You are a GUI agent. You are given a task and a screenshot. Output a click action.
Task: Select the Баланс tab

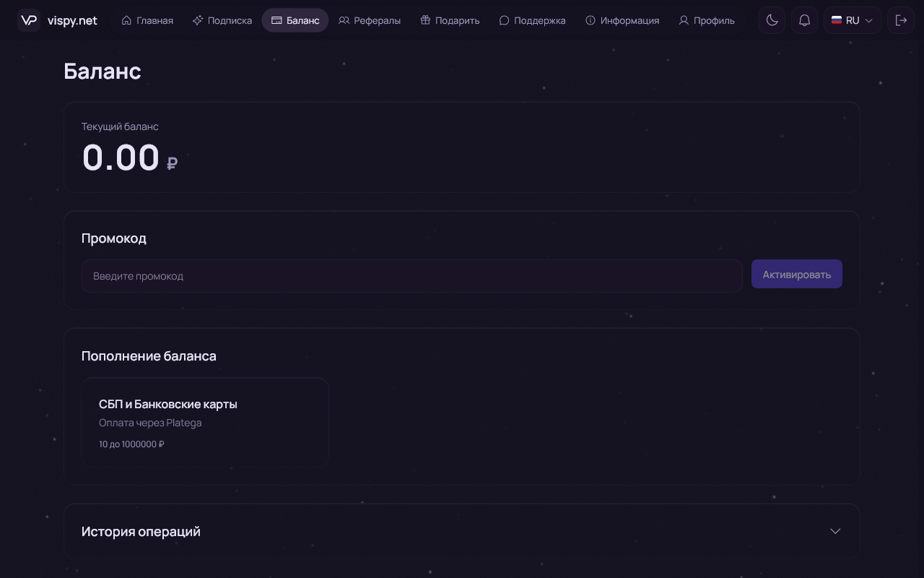pyautogui.click(x=295, y=20)
